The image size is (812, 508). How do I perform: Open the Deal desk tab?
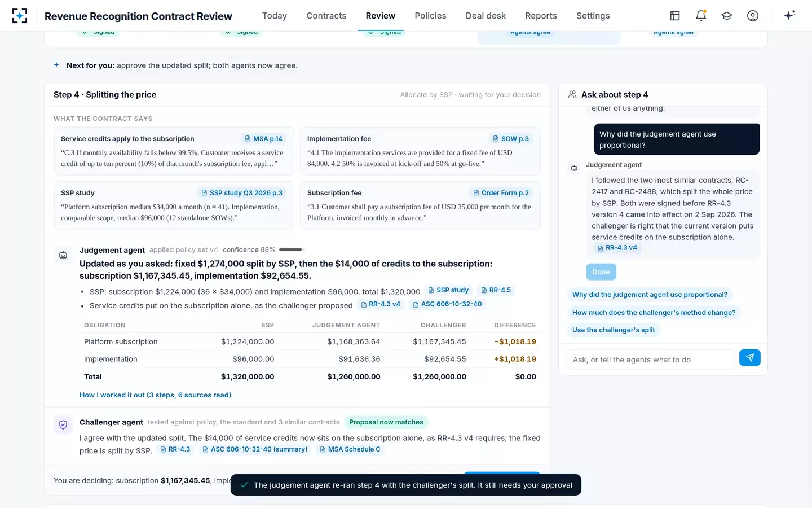pyautogui.click(x=486, y=16)
